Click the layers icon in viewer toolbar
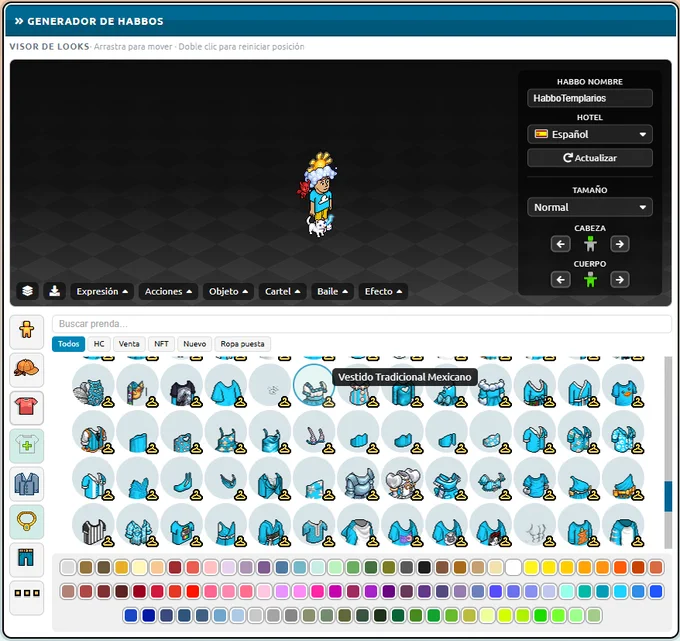 [27, 291]
